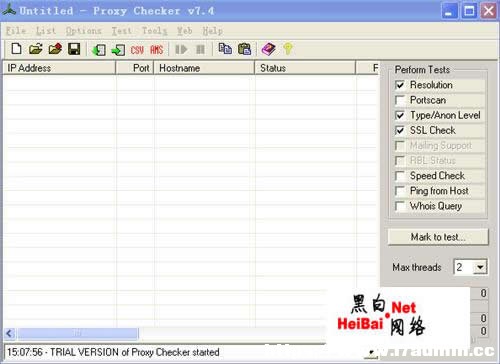
Task: Expand the status log dropdown arrow
Action: tap(372, 352)
